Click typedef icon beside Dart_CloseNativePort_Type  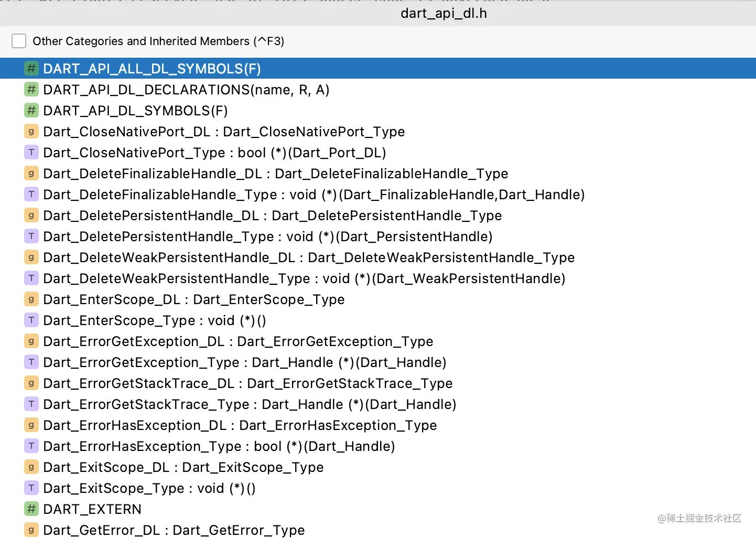[31, 152]
